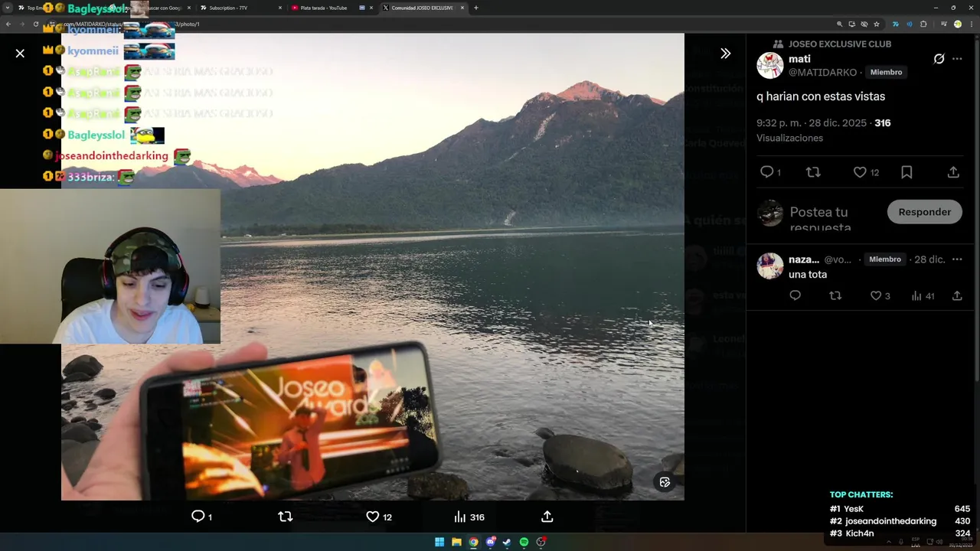Reload the current page
Image resolution: width=980 pixels, height=551 pixels.
pos(35,24)
